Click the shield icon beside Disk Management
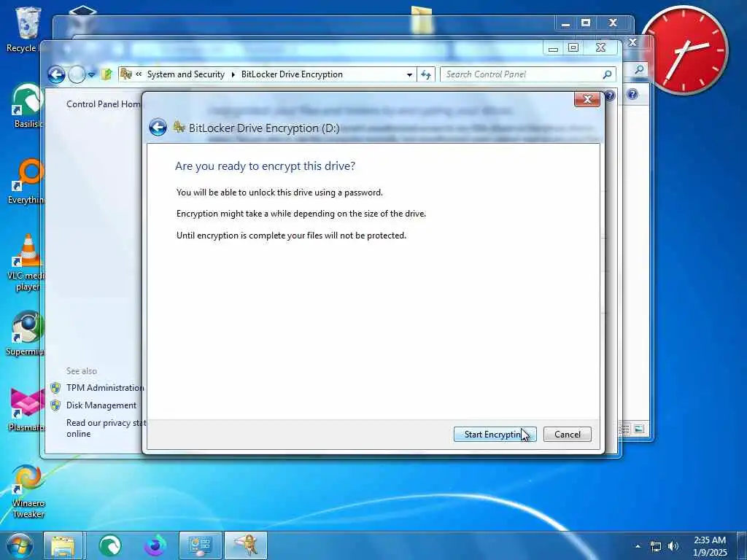Image resolution: width=747 pixels, height=560 pixels. click(x=55, y=405)
